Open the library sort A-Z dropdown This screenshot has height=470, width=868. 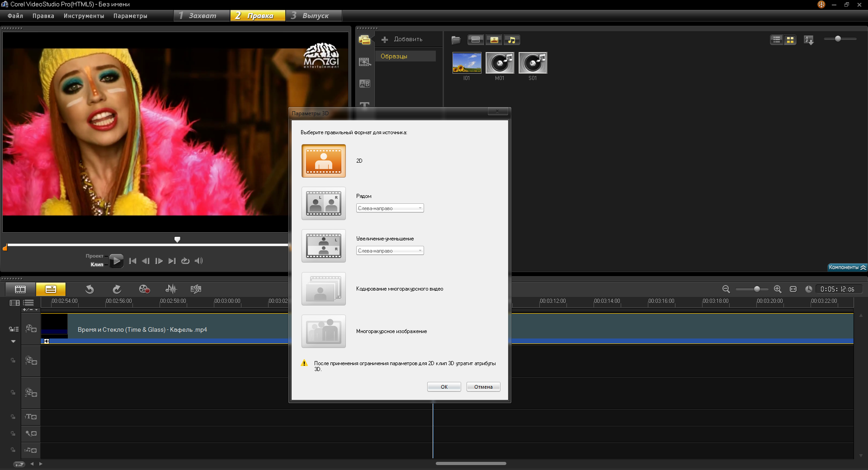[809, 40]
